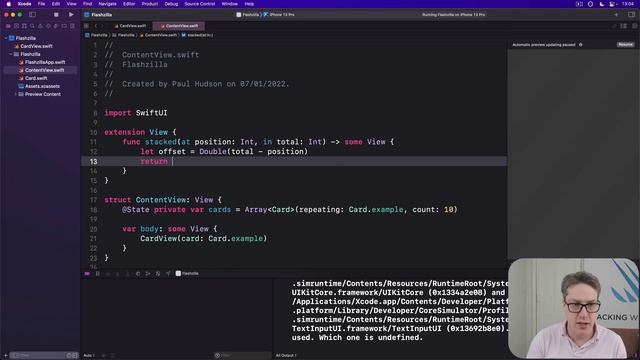Stop the running Flashzilla app
640x360 pixels.
(56, 15)
